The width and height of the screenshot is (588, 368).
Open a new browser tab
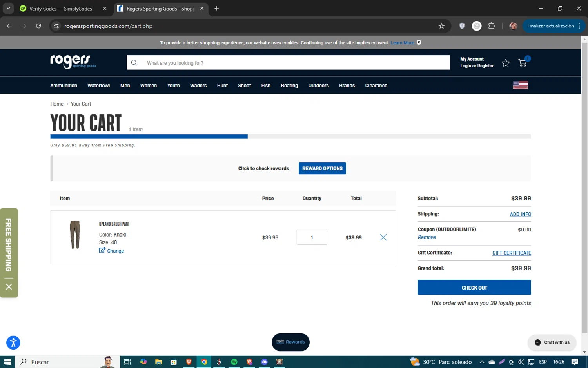pyautogui.click(x=216, y=9)
